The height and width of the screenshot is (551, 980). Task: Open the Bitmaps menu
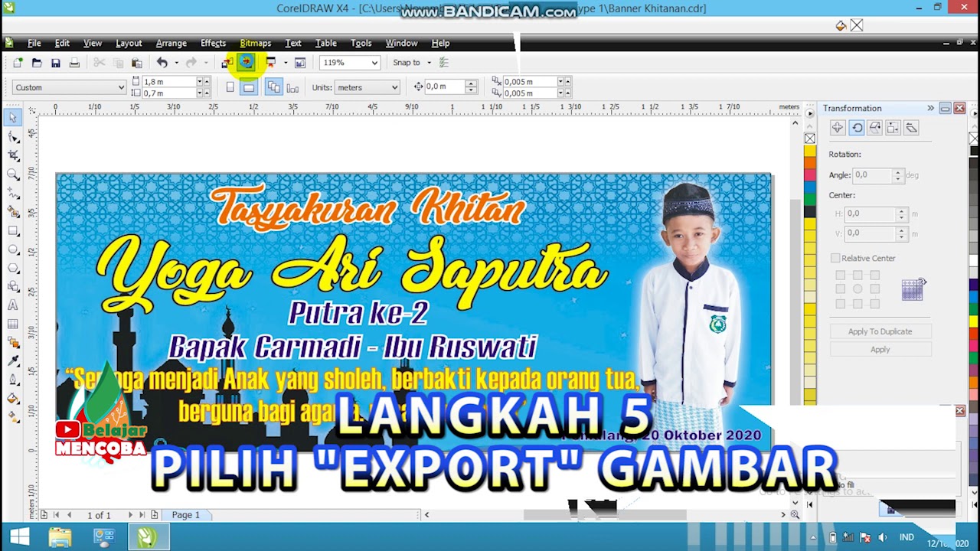pyautogui.click(x=255, y=44)
